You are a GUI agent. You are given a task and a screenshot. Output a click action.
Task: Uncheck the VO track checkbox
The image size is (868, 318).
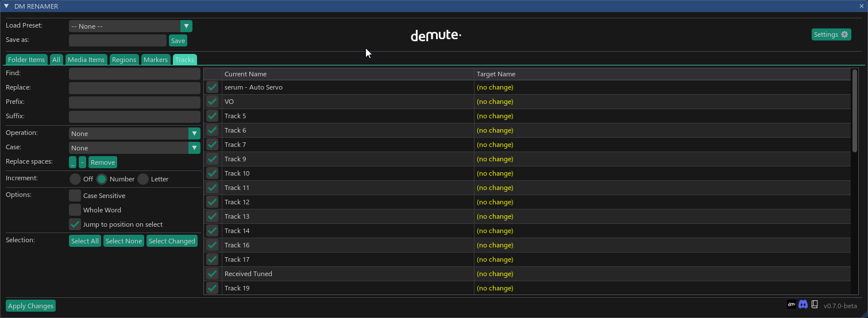click(213, 102)
